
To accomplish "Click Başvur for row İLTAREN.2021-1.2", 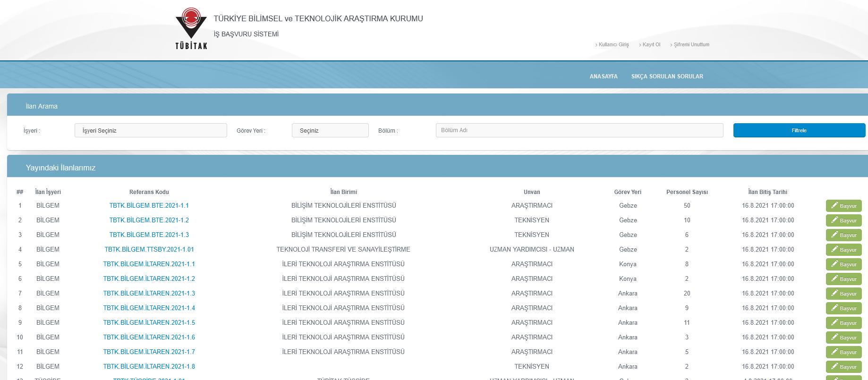I will point(844,279).
